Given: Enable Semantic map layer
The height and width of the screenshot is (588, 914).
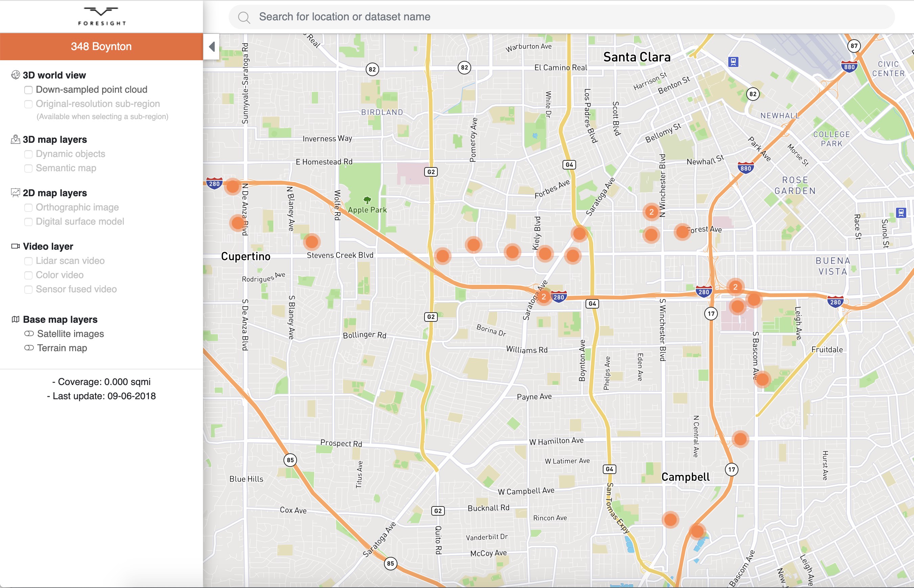Looking at the screenshot, I should coord(28,168).
